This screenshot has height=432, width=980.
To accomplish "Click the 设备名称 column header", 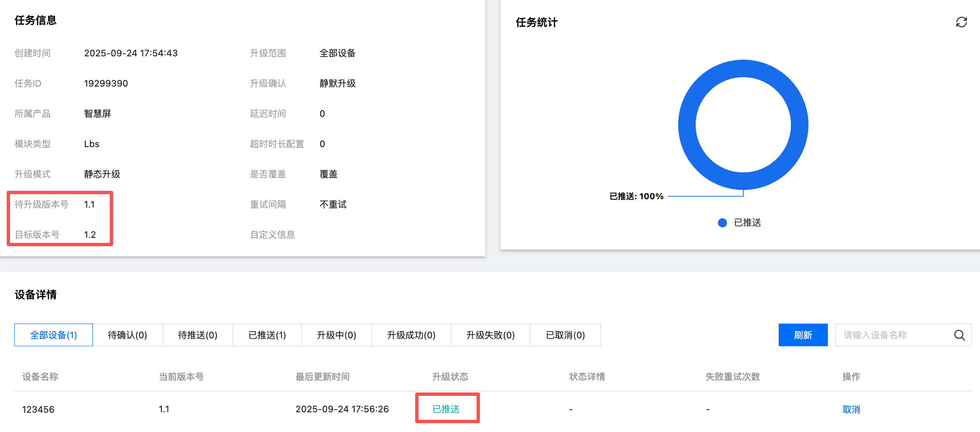I will [x=40, y=377].
